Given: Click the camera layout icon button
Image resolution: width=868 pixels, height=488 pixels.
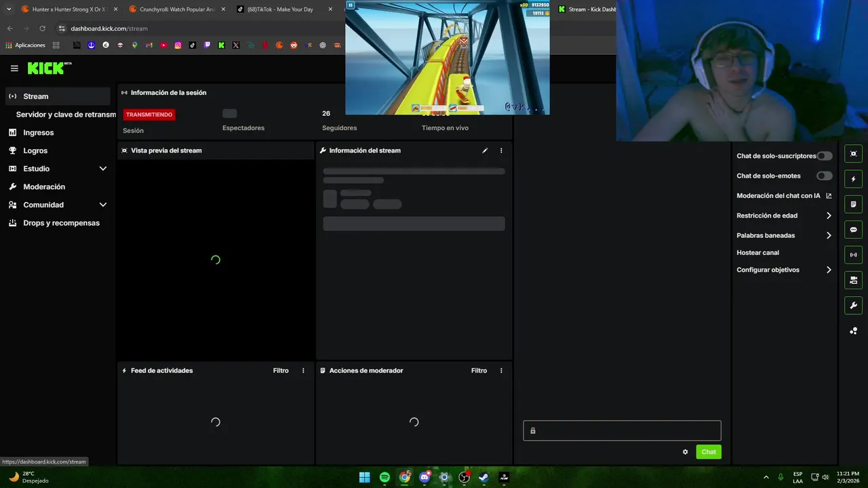Looking at the screenshot, I should click(x=853, y=280).
